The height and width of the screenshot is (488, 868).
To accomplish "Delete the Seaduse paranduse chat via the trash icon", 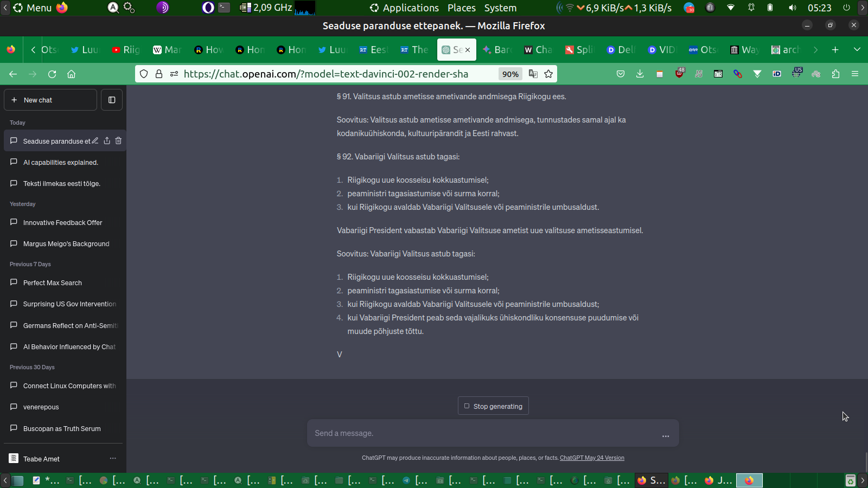I will coord(118,141).
